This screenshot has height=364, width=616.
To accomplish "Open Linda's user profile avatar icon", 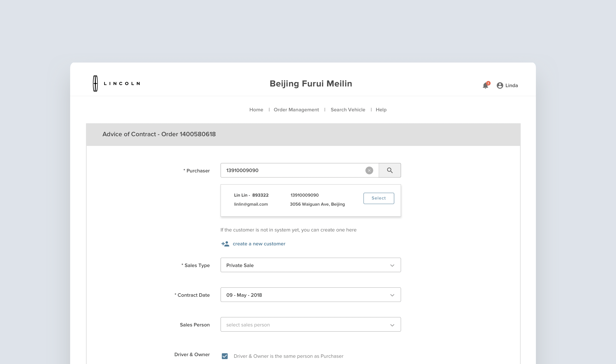I will [500, 85].
